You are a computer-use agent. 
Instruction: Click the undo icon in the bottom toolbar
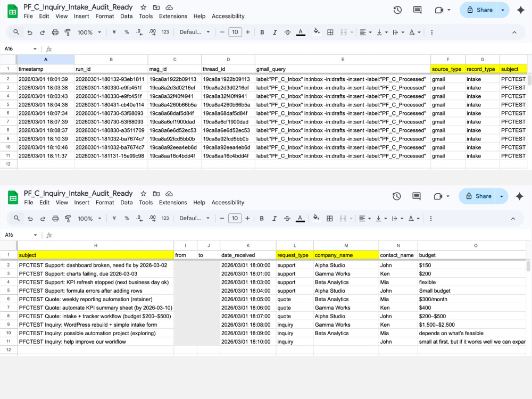point(30,219)
